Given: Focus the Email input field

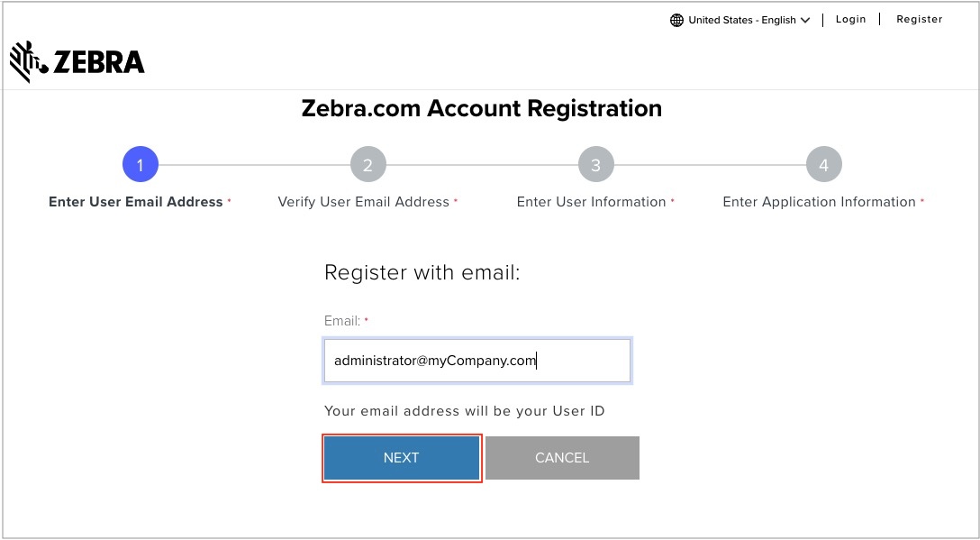Looking at the screenshot, I should point(477,362).
